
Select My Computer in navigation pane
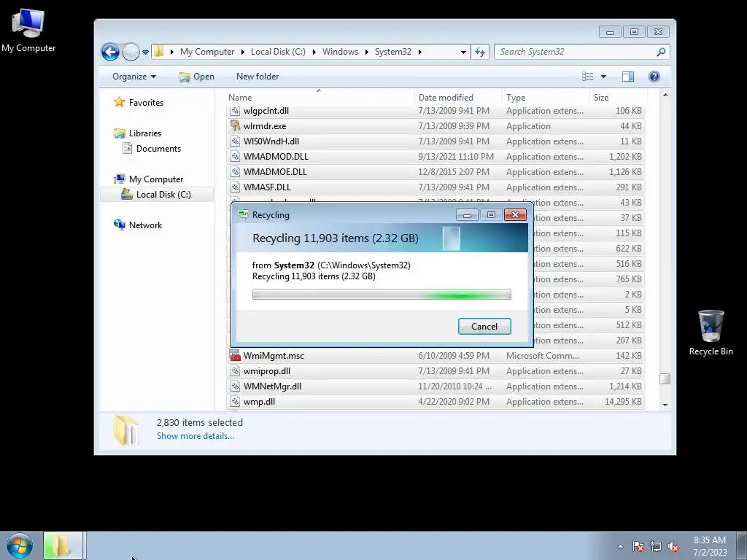click(149, 179)
